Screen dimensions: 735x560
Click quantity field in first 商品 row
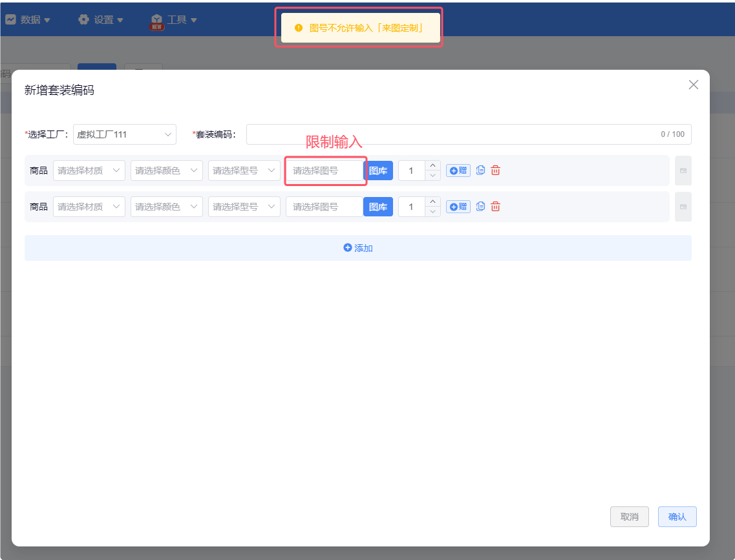pyautogui.click(x=412, y=171)
